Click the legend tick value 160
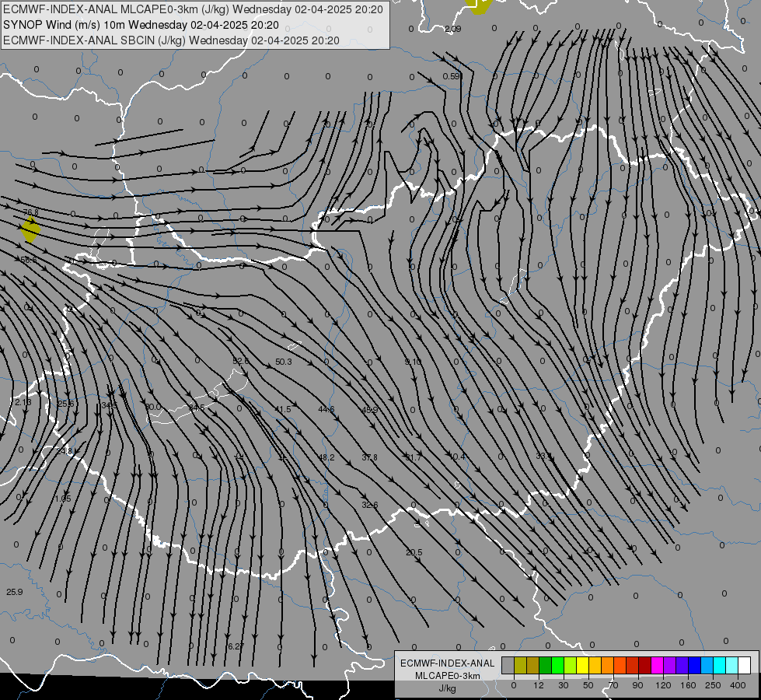 (x=688, y=685)
